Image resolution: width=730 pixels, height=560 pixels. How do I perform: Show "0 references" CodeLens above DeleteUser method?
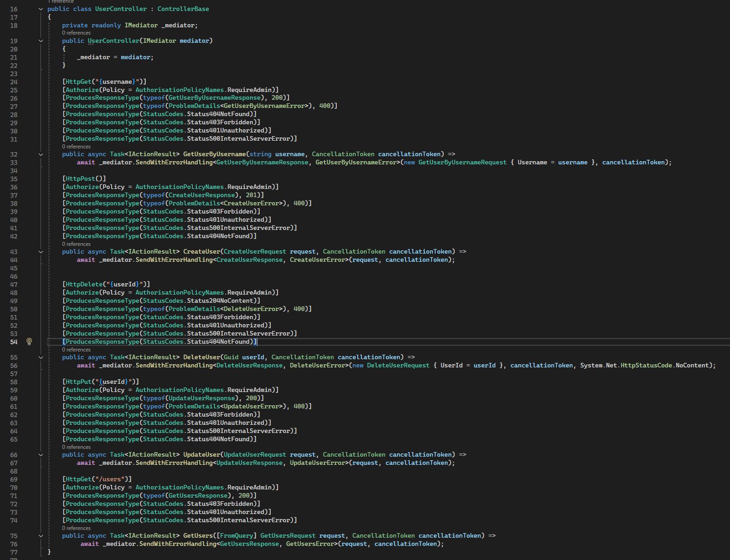pyautogui.click(x=76, y=350)
